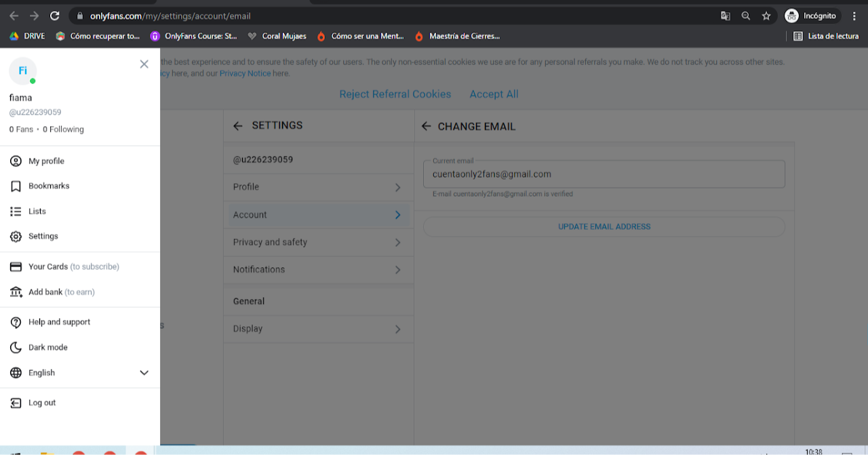
Task: Click the gear icon beside Settings
Action: coord(16,236)
